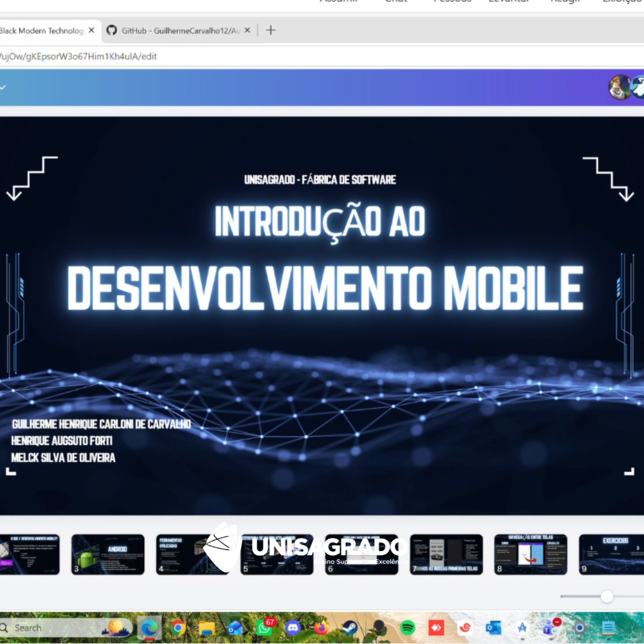The height and width of the screenshot is (644, 644).
Task: Open slide 6 thumbnail
Action: click(x=361, y=555)
